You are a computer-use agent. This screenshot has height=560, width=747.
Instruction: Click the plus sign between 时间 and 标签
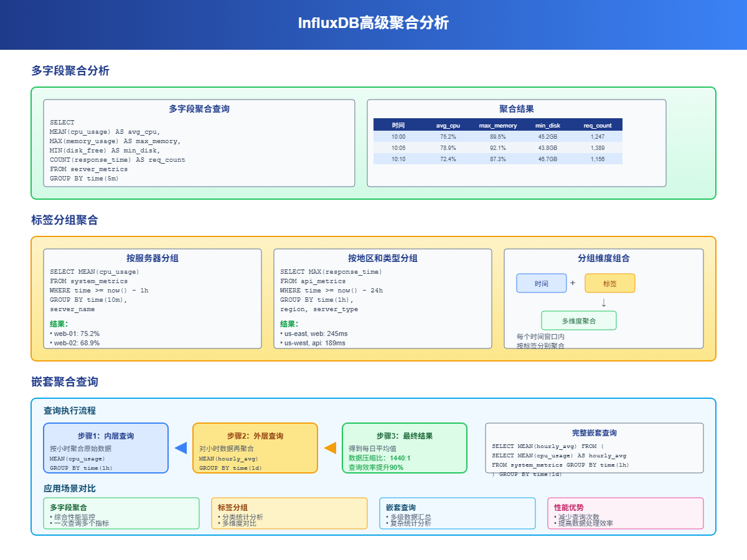click(x=573, y=283)
